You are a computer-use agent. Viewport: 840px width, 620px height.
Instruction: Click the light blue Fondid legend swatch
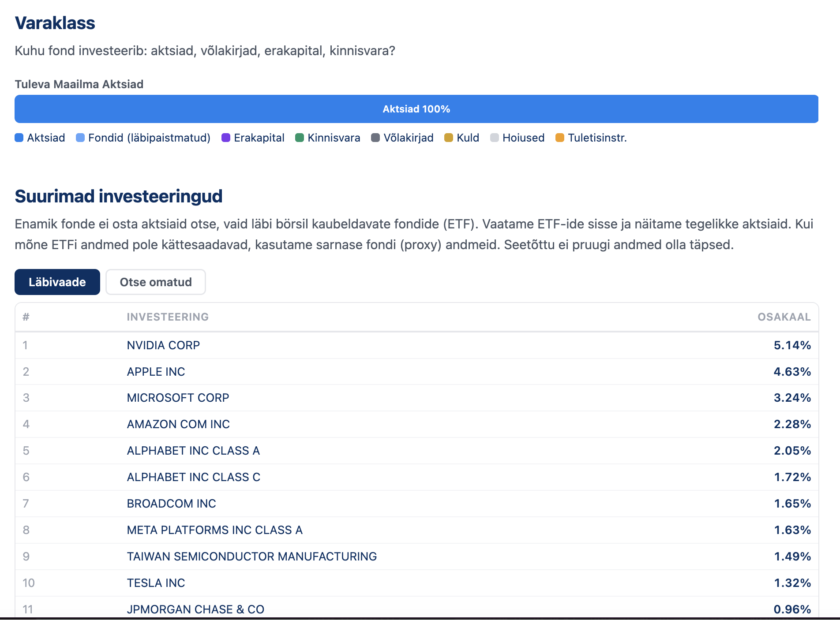tap(80, 138)
